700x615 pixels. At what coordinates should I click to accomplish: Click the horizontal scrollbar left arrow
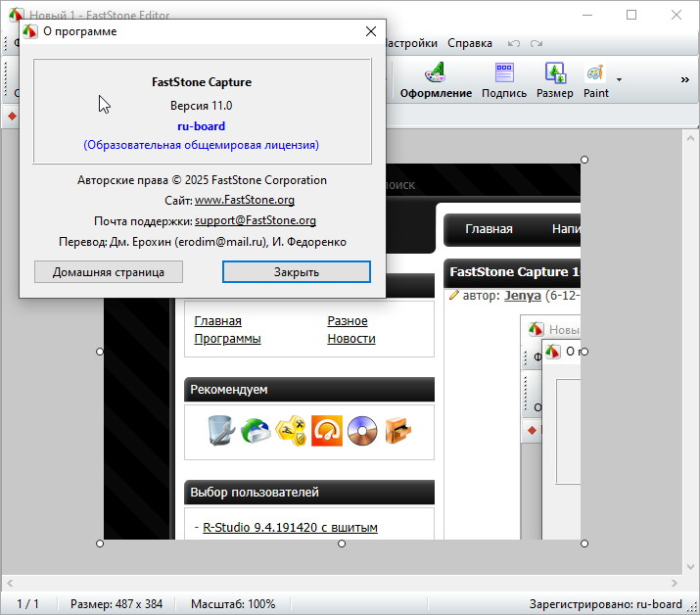[10, 583]
